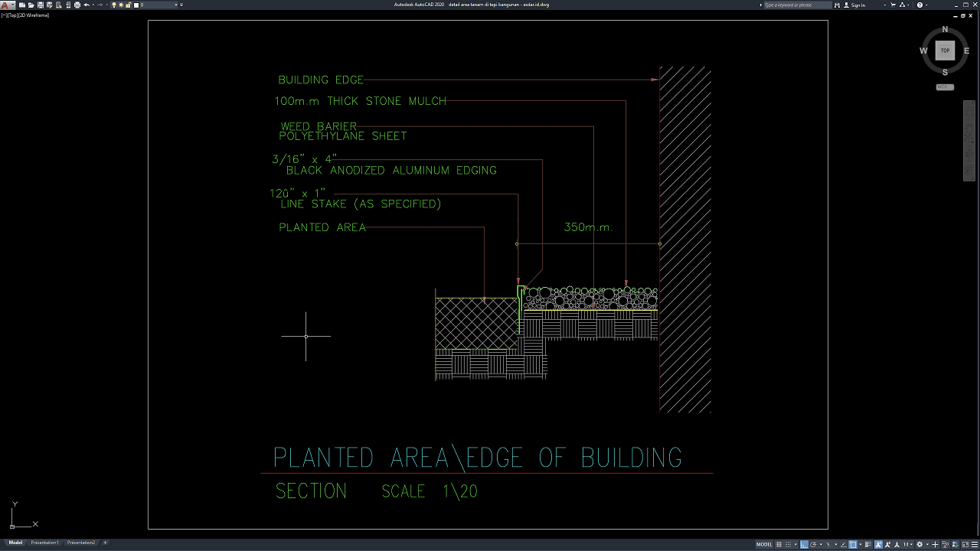
Task: Click the Undo arrow icon
Action: coord(87,5)
